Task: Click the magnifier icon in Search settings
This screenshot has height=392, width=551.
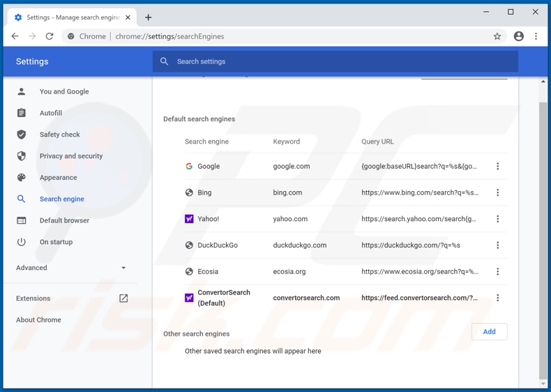Action: (164, 61)
